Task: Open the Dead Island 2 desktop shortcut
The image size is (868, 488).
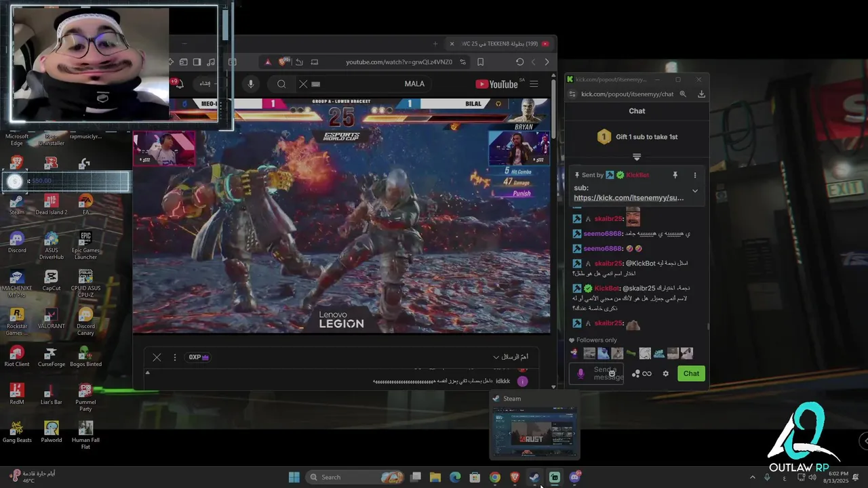Action: (x=52, y=204)
